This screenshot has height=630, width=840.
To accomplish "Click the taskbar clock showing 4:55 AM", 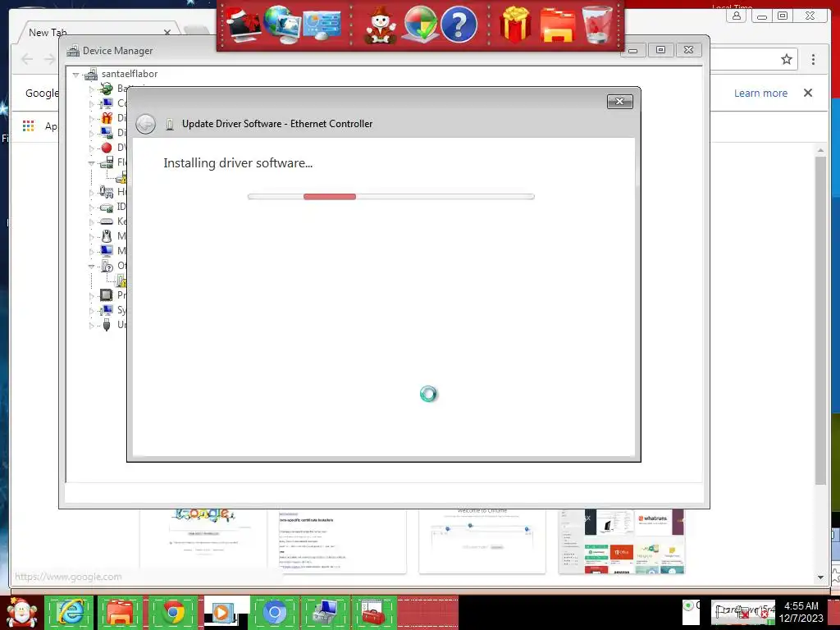I will 801,612.
